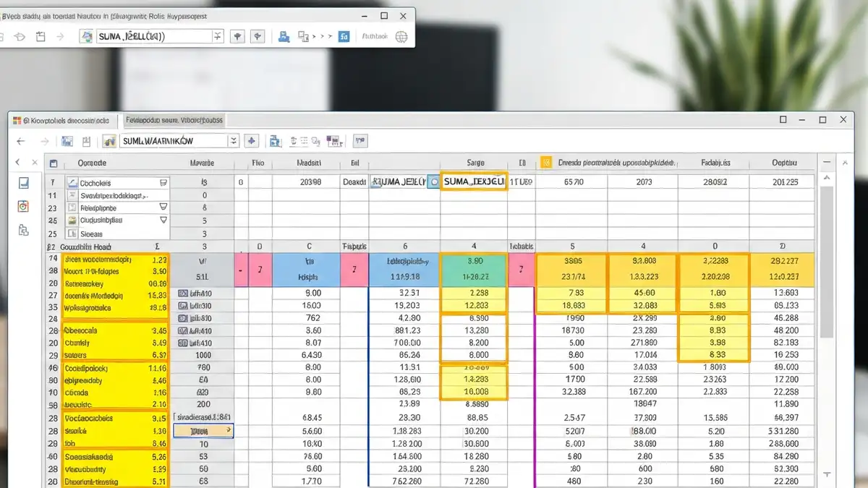Screen dimensions: 868x488
Task: Select the cell containing 6570
Action: pyautogui.click(x=572, y=183)
